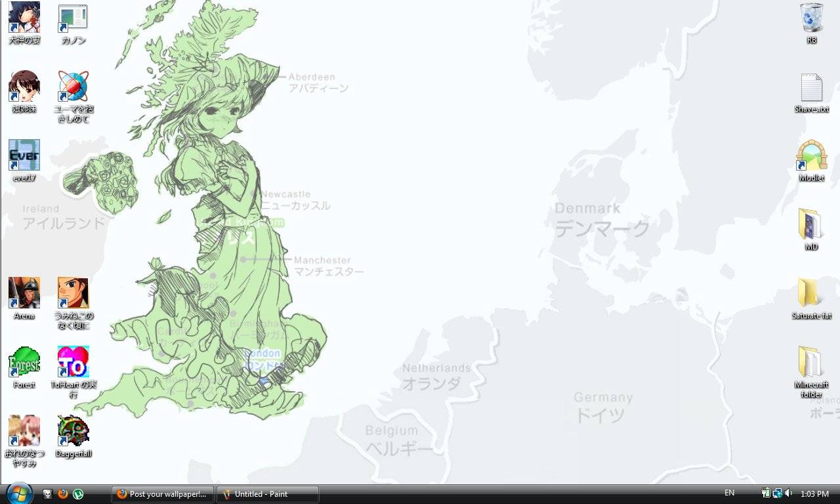This screenshot has height=504, width=840.
Task: Open the Daggerfall shortcut icon
Action: tap(73, 430)
